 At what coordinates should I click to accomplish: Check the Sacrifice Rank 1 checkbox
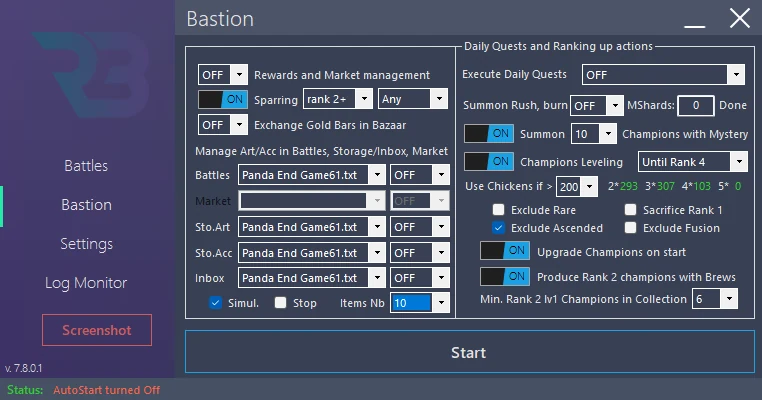click(x=630, y=209)
